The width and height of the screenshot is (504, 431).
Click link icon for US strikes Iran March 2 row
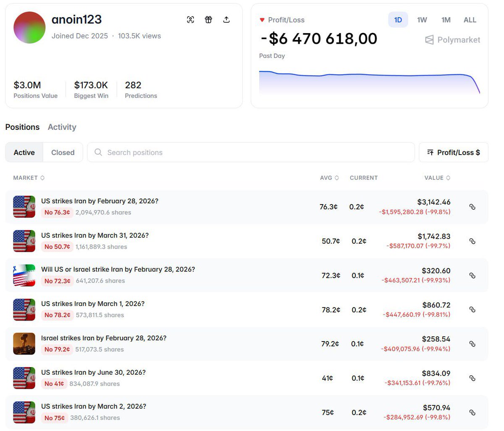point(472,413)
